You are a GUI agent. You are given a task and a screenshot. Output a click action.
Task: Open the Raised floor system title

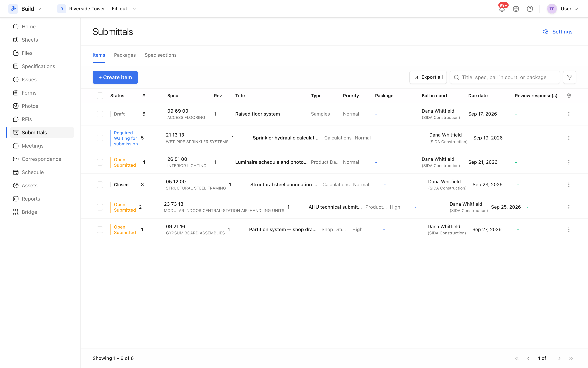click(x=258, y=114)
